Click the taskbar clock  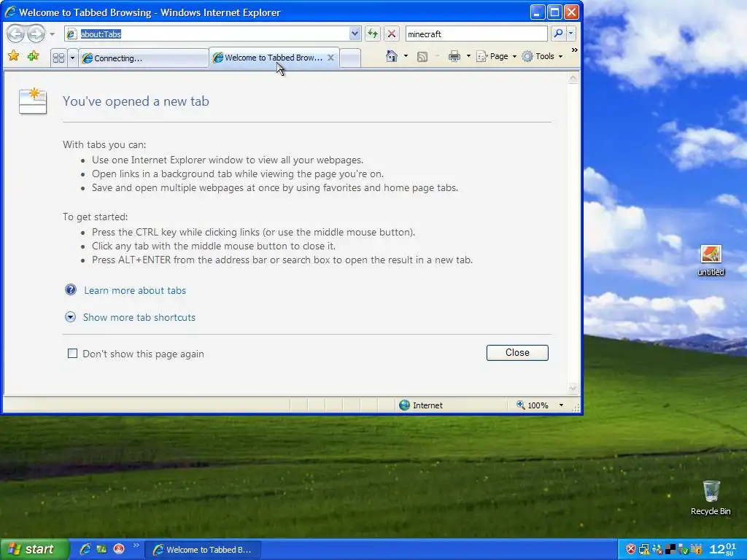click(722, 550)
